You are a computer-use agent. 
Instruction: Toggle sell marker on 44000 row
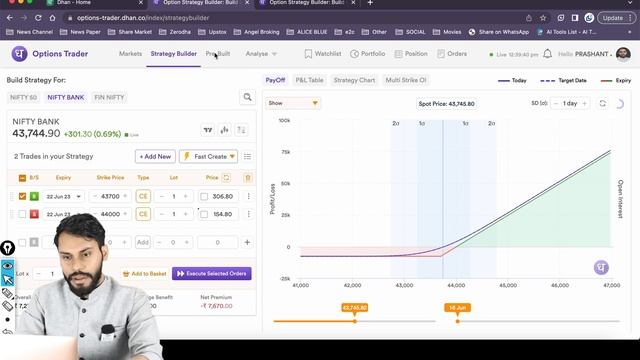[x=34, y=214]
